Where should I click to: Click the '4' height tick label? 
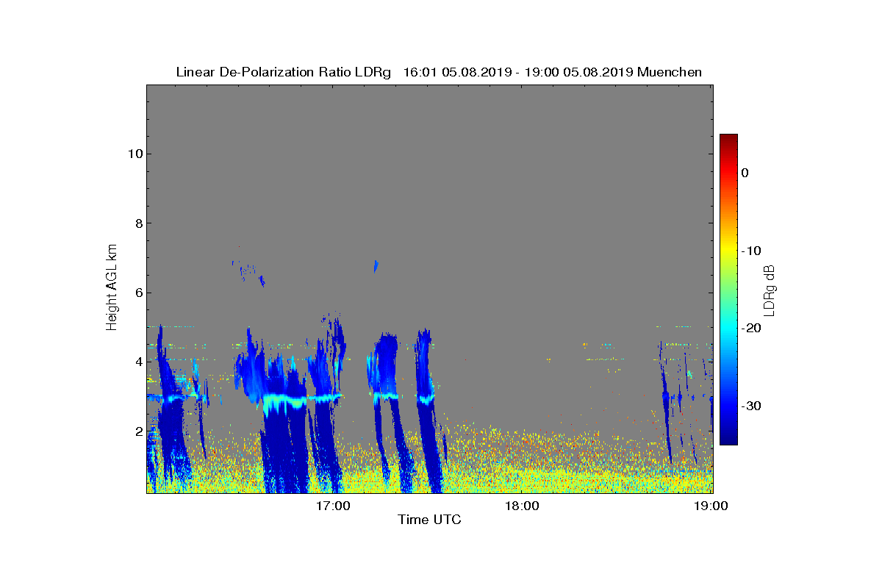coord(137,362)
